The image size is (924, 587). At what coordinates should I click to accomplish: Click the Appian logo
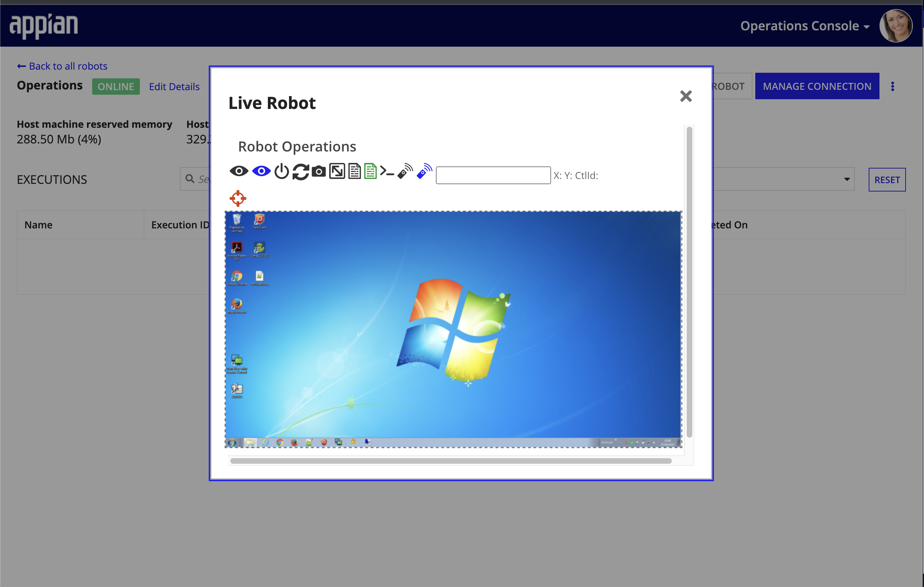click(x=44, y=26)
